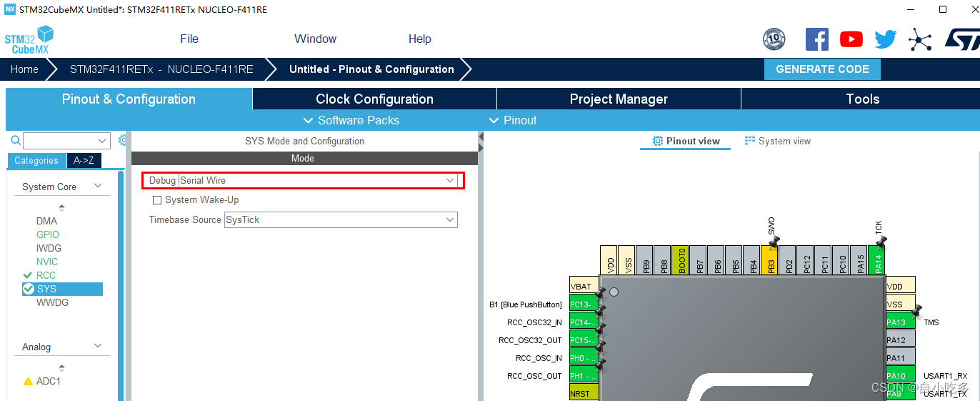
Task: Select the PA13 pin on the chip
Action: click(901, 322)
